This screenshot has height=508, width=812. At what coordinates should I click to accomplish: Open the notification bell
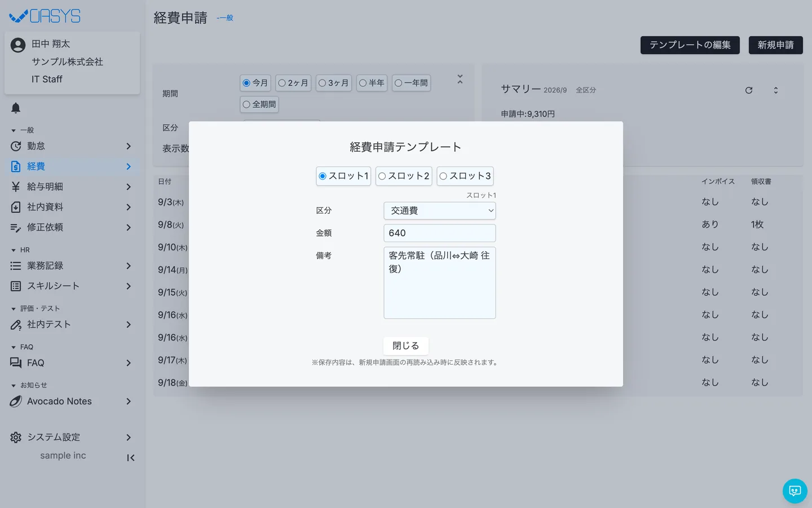coord(16,108)
